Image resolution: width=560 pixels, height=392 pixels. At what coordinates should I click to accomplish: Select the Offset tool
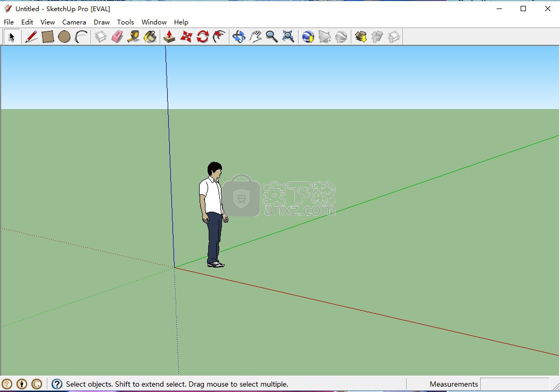(x=219, y=37)
